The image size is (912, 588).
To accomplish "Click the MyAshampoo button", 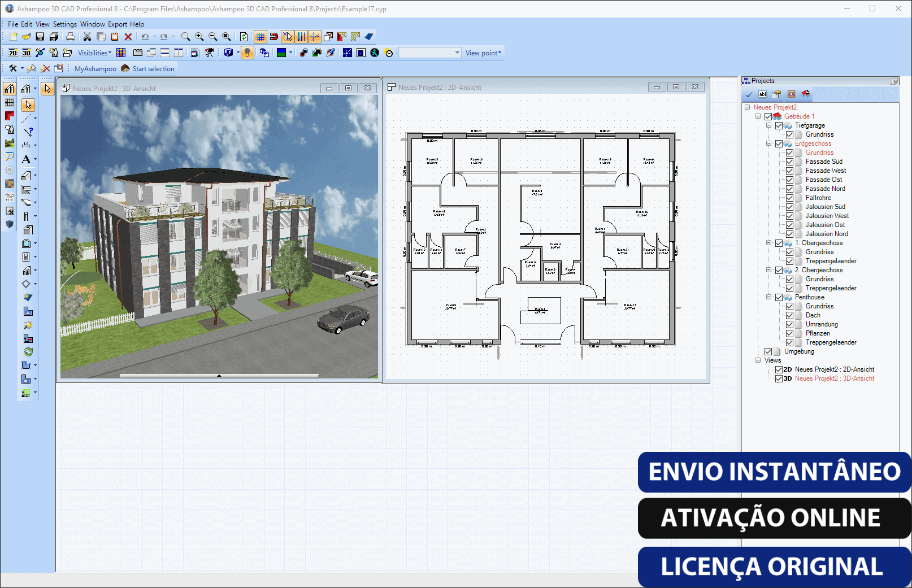I will 95,69.
